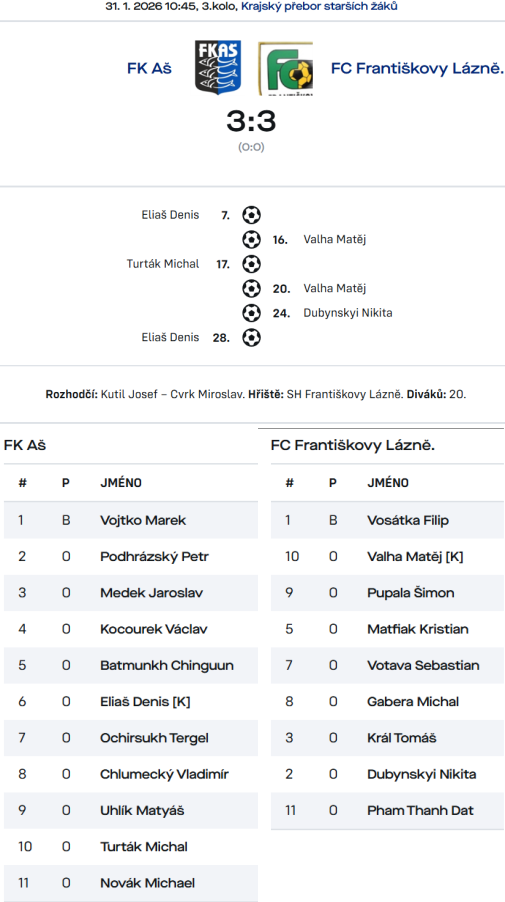Select scorer Dubynskyi Nikita in goal list
This screenshot has width=505, height=902.
(348, 313)
